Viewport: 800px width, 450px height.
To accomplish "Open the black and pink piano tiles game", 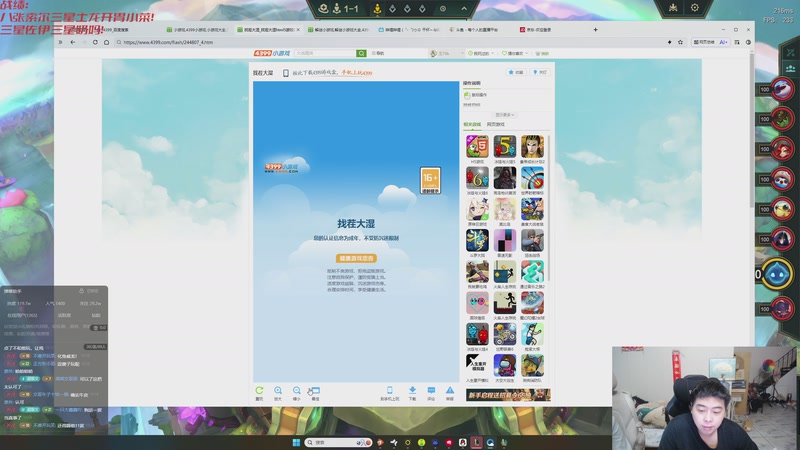I will pos(505,240).
